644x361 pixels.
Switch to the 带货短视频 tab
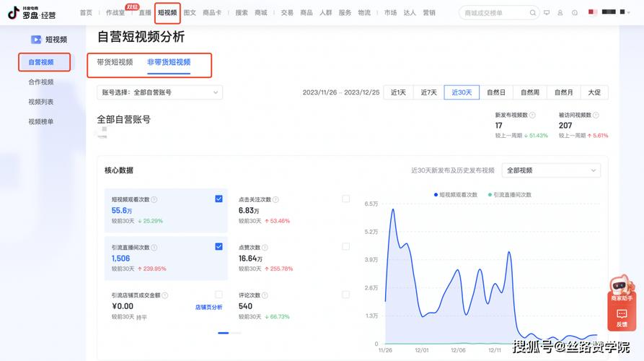(115, 63)
